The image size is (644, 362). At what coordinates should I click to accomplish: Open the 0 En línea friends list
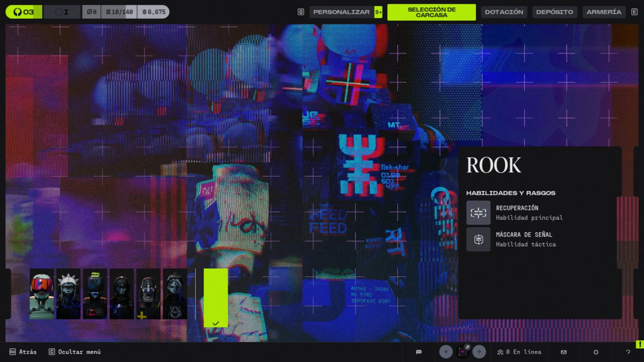[x=519, y=352]
